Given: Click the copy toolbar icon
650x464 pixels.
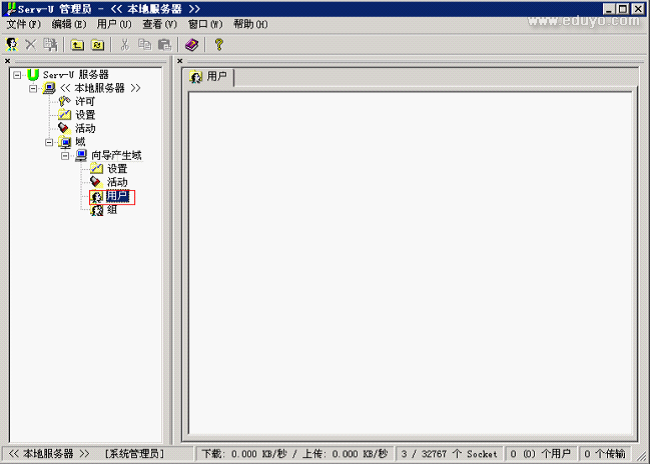Looking at the screenshot, I should pos(145,44).
